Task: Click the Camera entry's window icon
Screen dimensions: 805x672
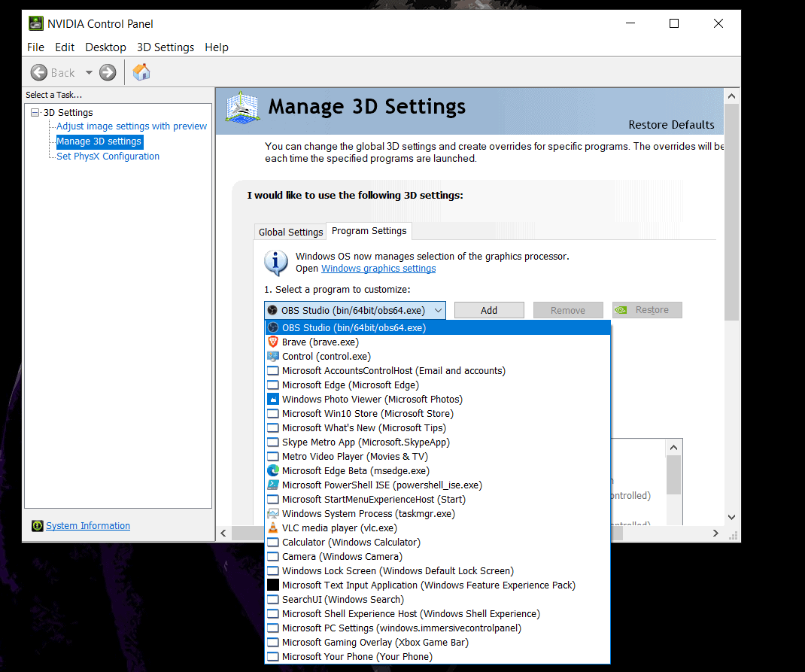Action: tap(273, 557)
